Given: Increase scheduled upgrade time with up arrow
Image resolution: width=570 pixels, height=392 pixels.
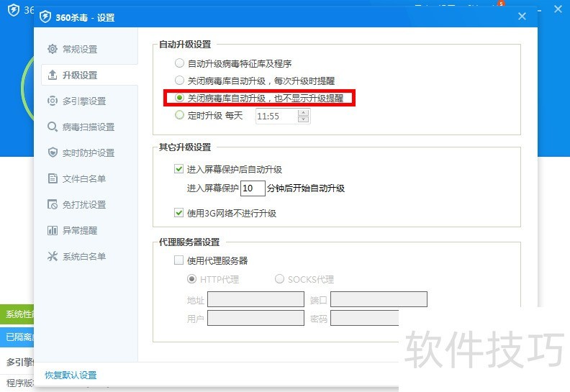Looking at the screenshot, I should pos(303,113).
